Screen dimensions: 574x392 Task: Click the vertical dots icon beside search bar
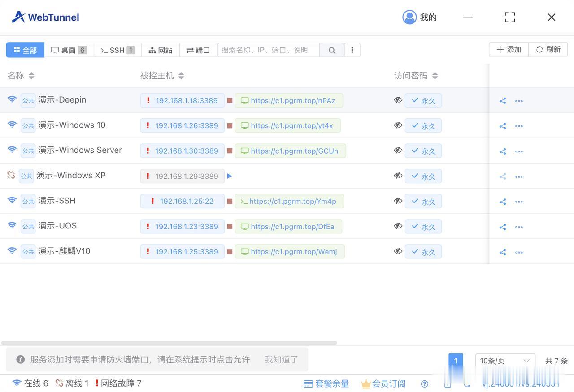pyautogui.click(x=352, y=50)
